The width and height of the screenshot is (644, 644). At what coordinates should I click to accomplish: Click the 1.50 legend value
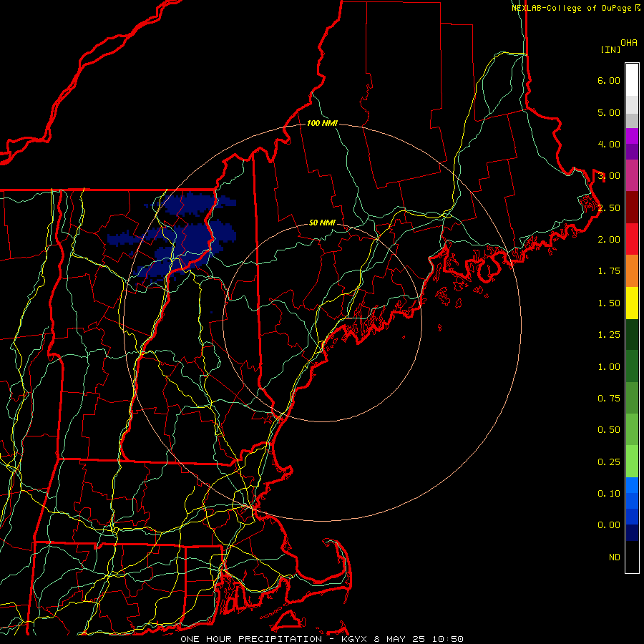(x=609, y=303)
